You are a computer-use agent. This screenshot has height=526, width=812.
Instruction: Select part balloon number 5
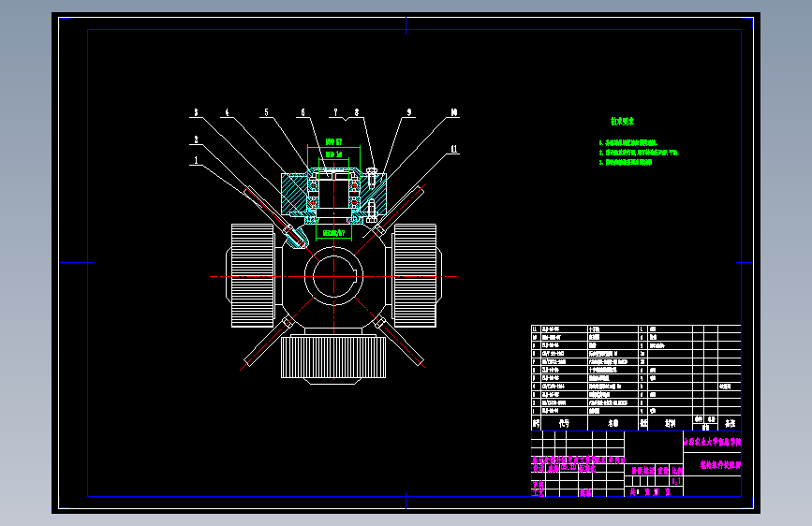266,112
